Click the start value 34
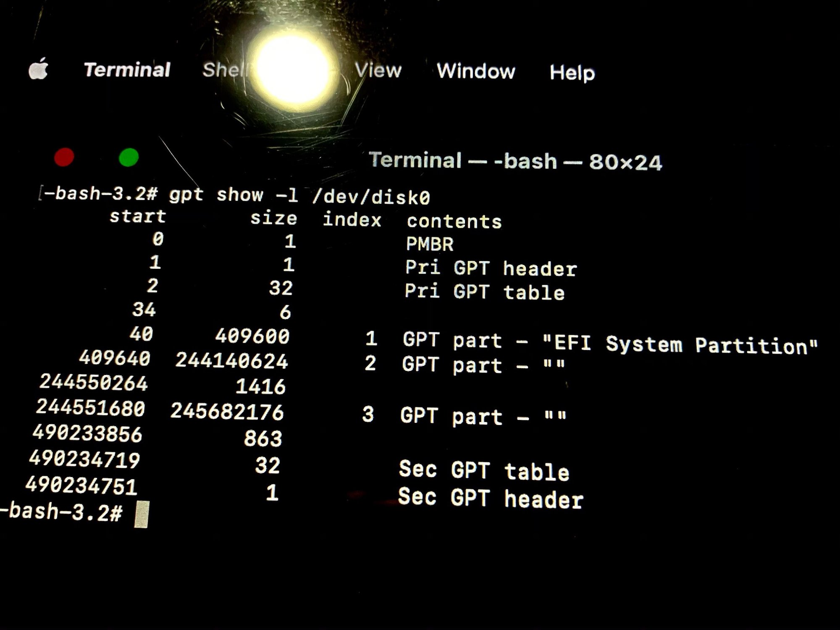840x630 pixels. coord(144,310)
